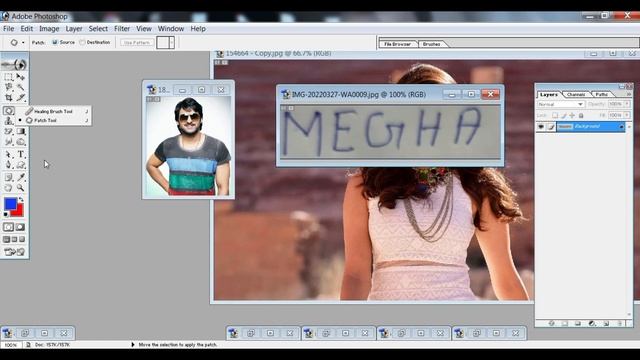
Task: Open the File menu
Action: coord(9,29)
